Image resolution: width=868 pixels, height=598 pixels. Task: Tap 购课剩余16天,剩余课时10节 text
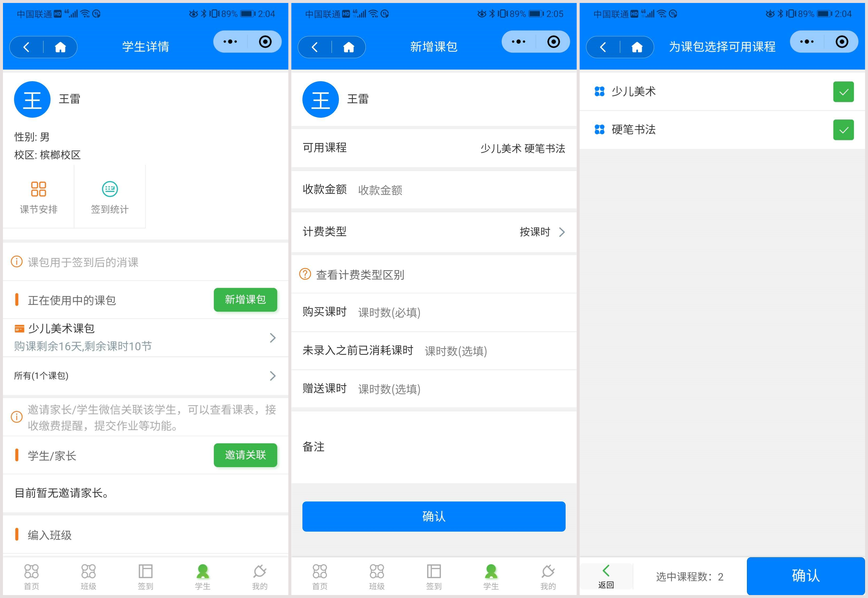pyautogui.click(x=83, y=346)
